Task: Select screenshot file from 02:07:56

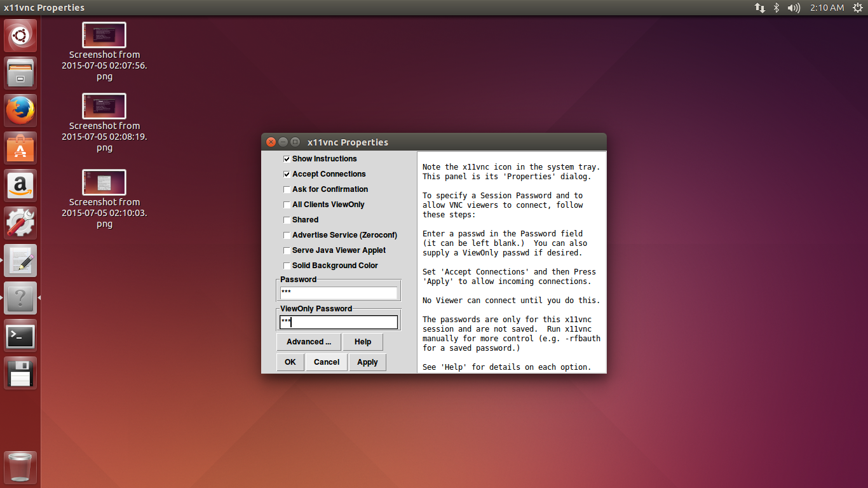Action: click(x=104, y=51)
